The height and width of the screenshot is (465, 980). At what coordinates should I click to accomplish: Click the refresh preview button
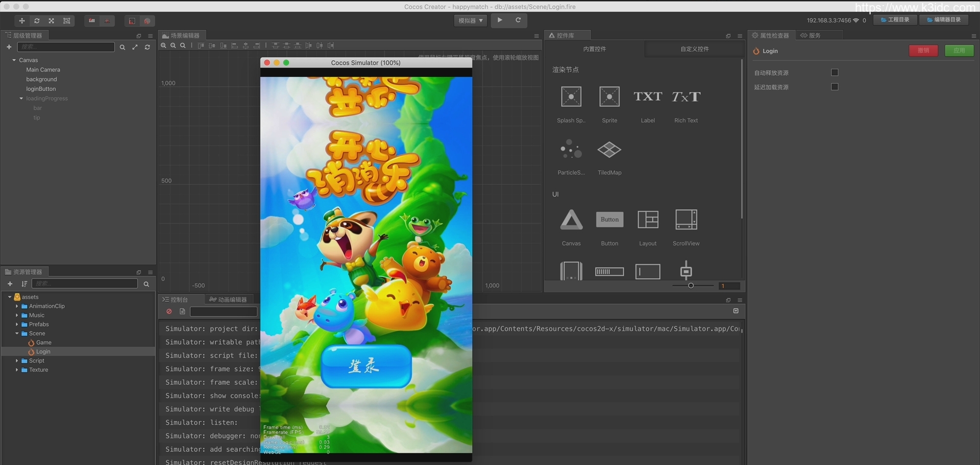[518, 20]
